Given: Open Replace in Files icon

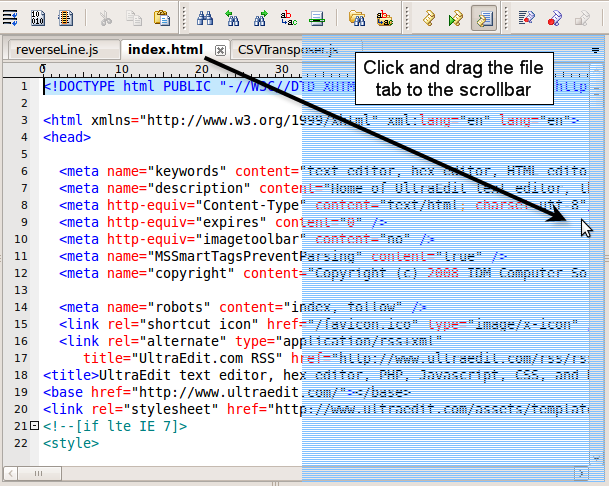Looking at the screenshot, I should click(x=385, y=18).
